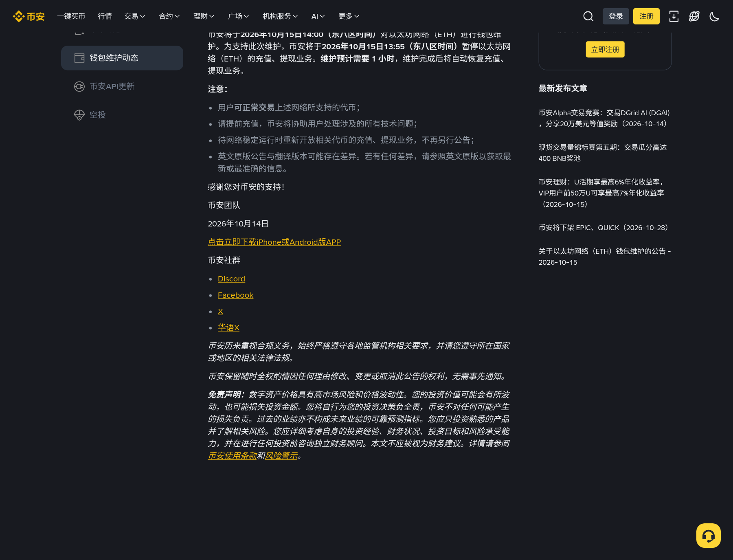
Task: Open the language globe icon
Action: 694,16
